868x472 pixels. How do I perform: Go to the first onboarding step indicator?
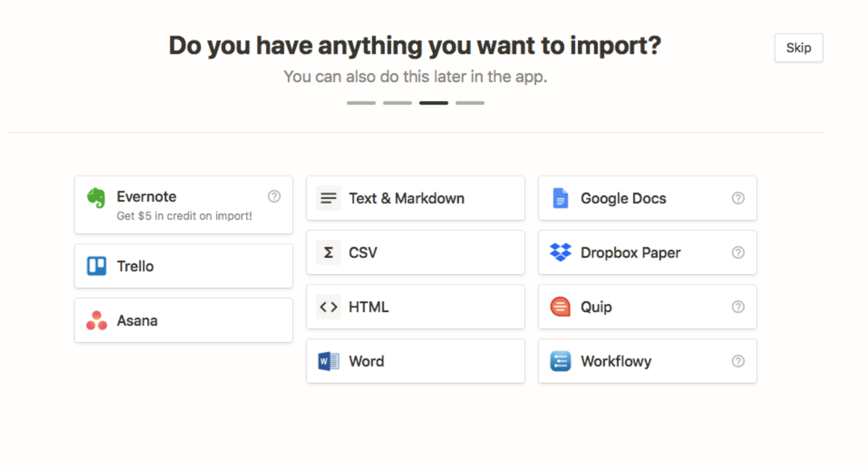pos(361,103)
